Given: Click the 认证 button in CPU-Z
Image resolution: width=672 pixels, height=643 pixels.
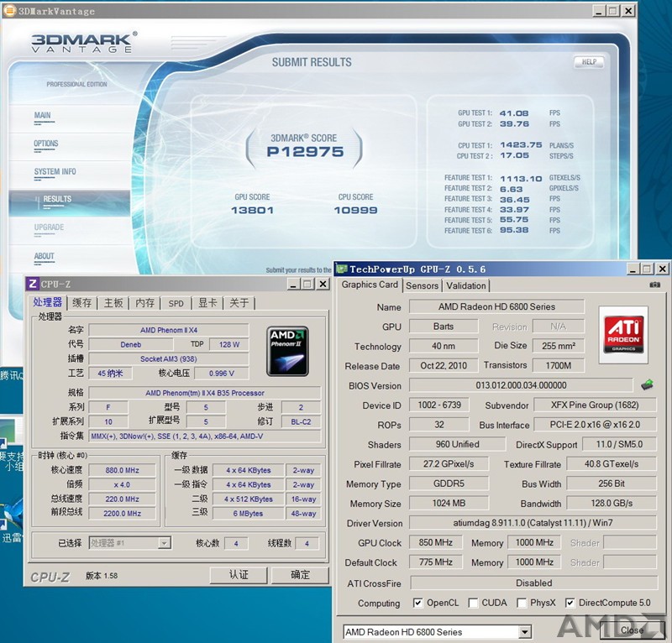Looking at the screenshot, I should click(239, 574).
